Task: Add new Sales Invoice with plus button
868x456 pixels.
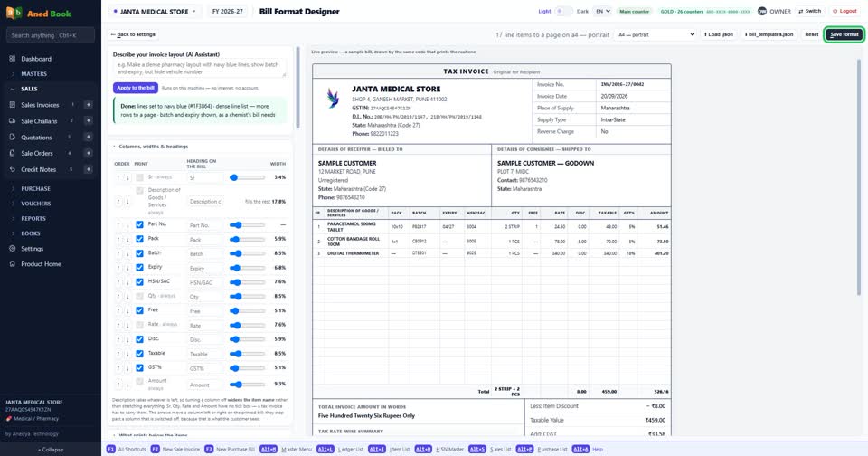Action: point(88,105)
